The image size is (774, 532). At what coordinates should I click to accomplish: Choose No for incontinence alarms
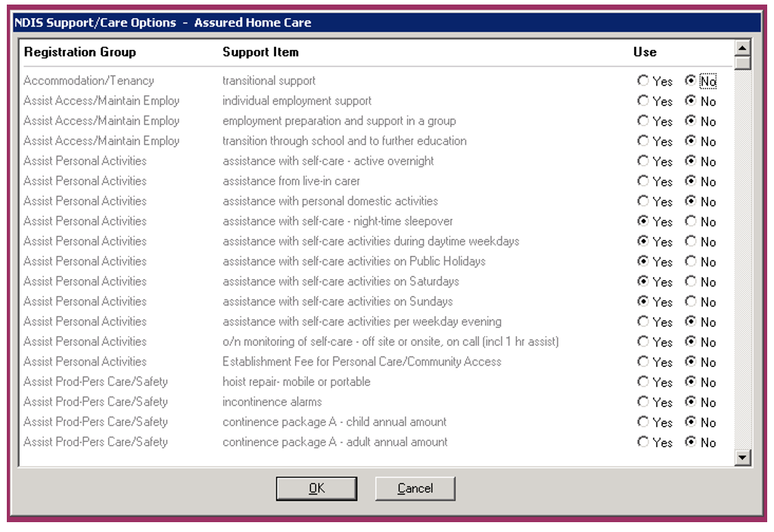coord(691,402)
